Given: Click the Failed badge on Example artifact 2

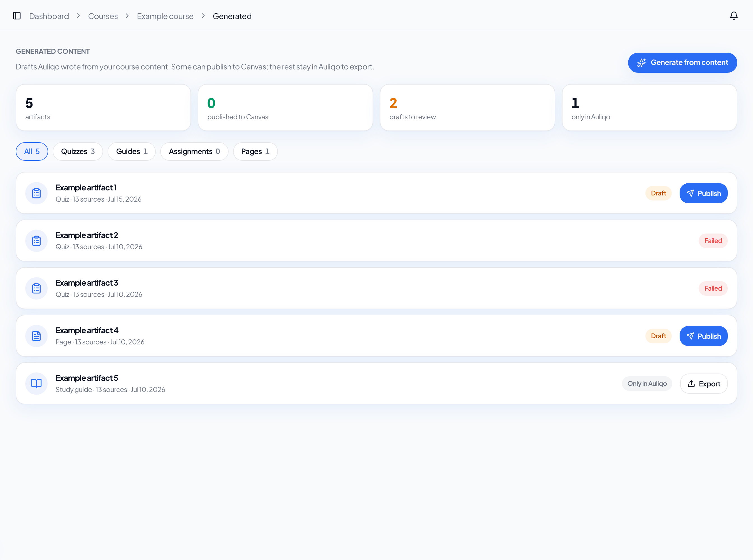Looking at the screenshot, I should pos(713,241).
